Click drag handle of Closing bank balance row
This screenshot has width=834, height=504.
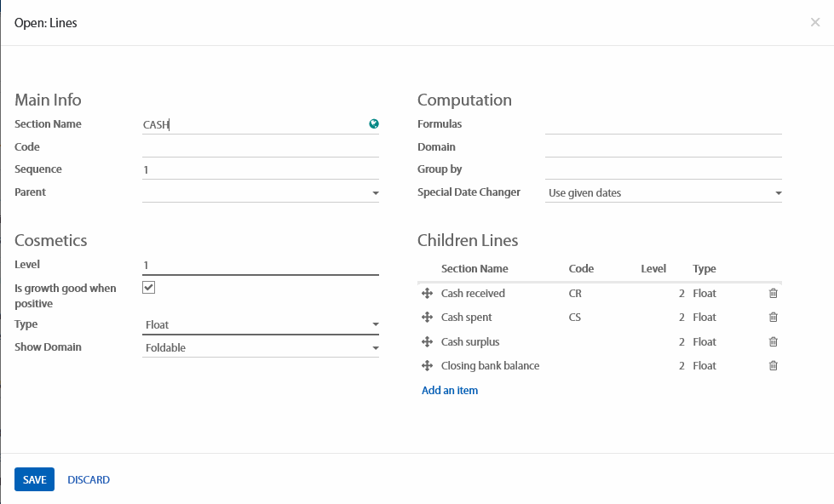click(x=427, y=366)
